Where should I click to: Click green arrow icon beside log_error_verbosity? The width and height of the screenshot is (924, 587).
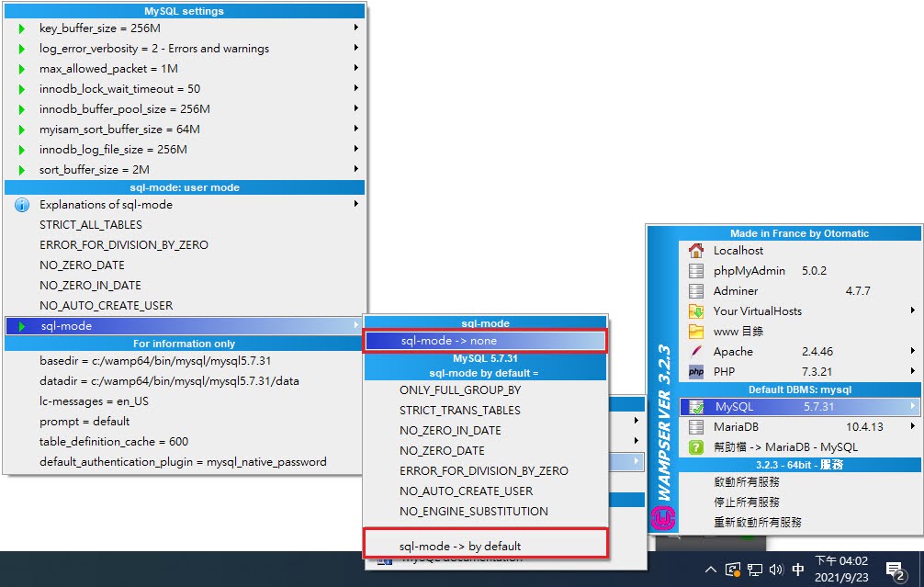coord(22,49)
